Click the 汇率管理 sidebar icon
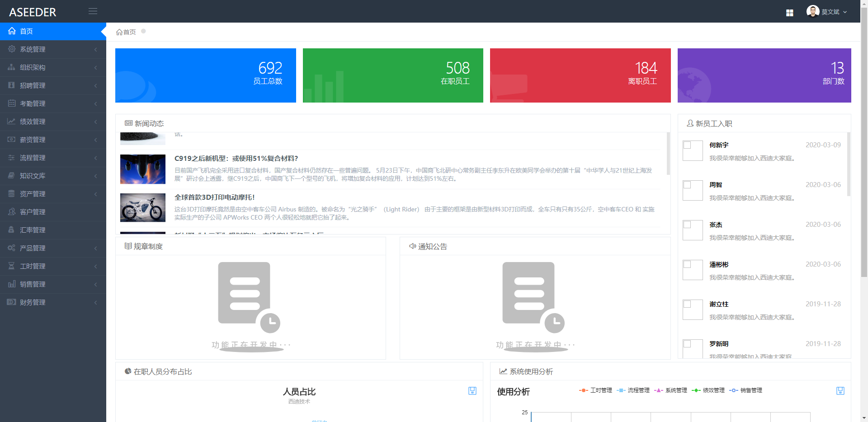The width and height of the screenshot is (868, 422). [12, 230]
